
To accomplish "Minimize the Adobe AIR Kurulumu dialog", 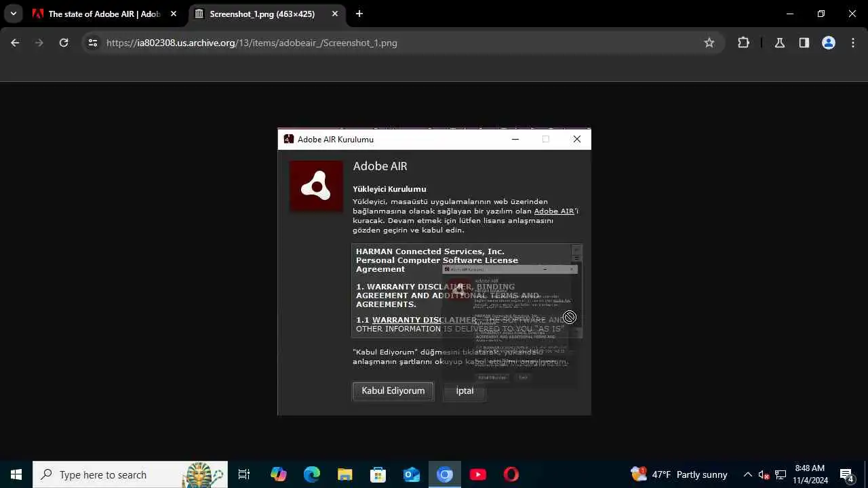I will pyautogui.click(x=515, y=139).
